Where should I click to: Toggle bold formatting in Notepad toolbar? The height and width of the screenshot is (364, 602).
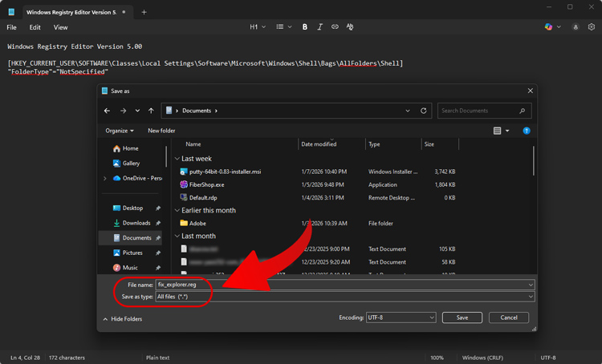point(304,26)
